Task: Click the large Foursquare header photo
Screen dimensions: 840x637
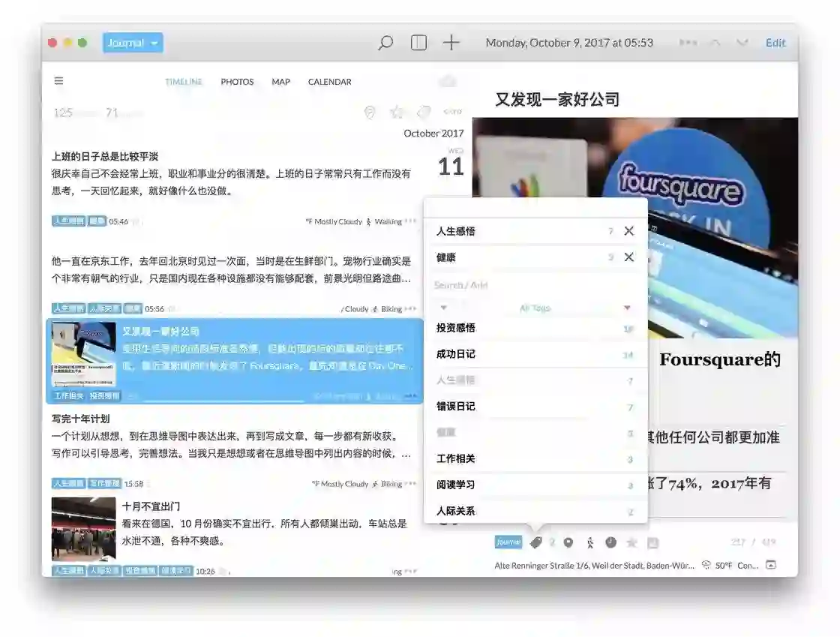Action: tap(634, 227)
